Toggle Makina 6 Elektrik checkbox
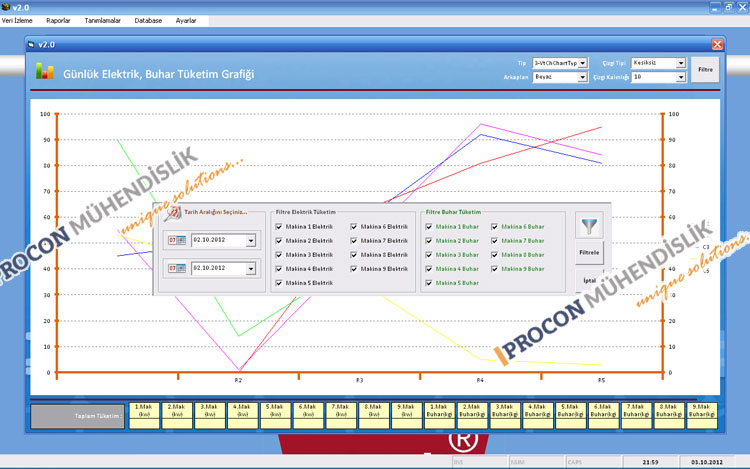 pos(353,227)
